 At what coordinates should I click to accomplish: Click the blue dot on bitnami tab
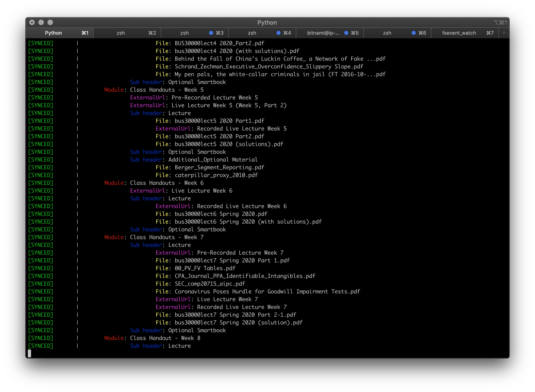(x=346, y=33)
